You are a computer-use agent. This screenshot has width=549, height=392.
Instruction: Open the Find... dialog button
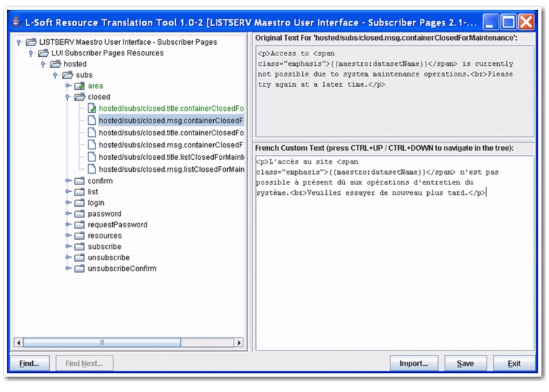tap(29, 363)
